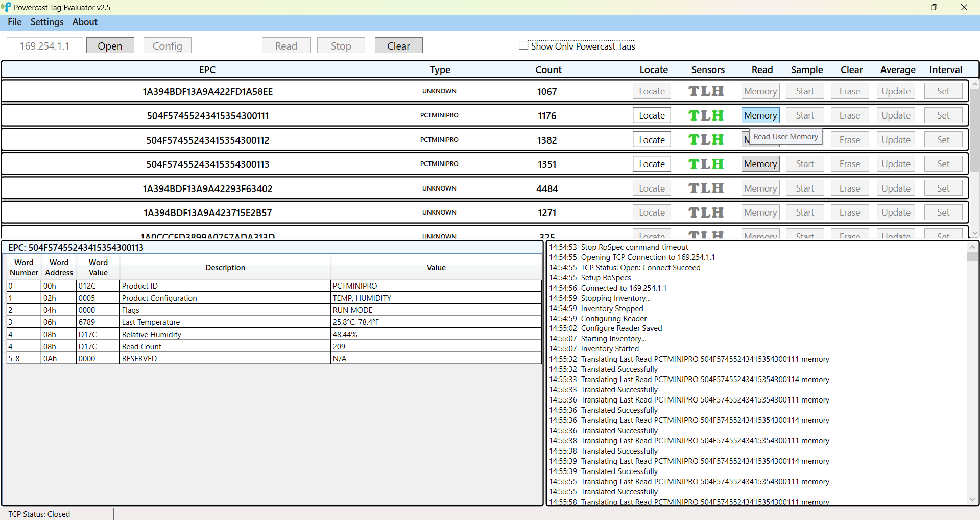
Task: Click TLH sensors icon for tag 504F57455243415354300111
Action: 706,115
